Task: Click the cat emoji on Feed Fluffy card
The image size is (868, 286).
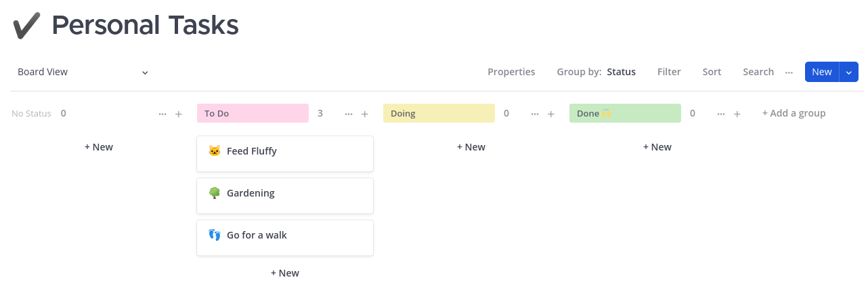Action: 215,151
